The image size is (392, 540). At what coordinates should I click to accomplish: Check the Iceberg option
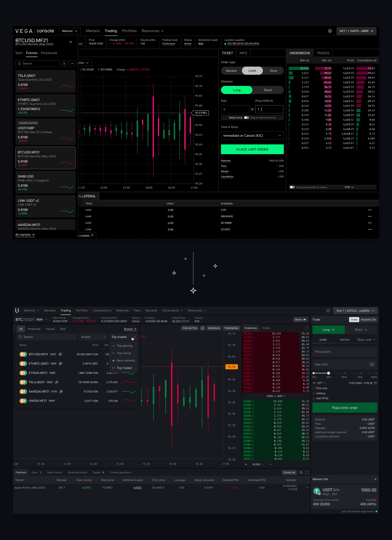314,393
